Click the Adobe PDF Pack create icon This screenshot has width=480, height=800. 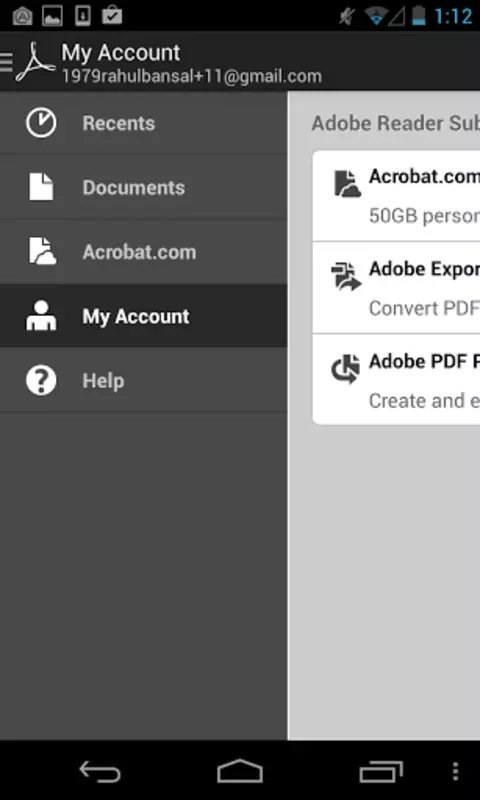(x=345, y=368)
